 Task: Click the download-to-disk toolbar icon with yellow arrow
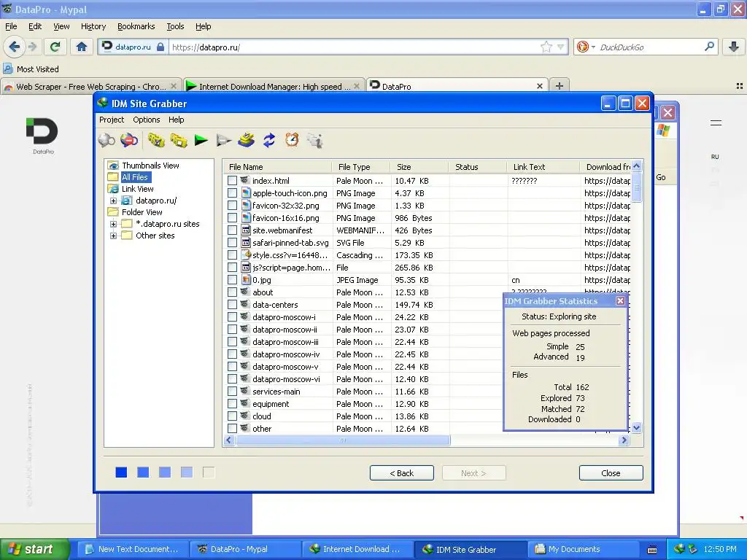[247, 141]
